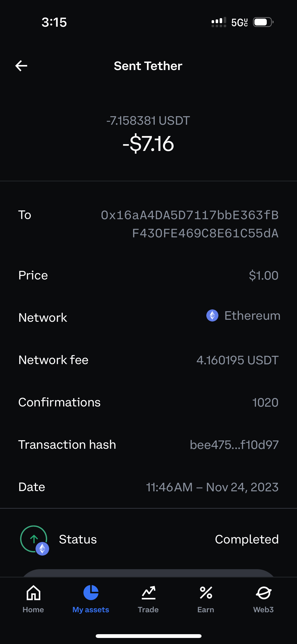The width and height of the screenshot is (297, 644).
Task: Tap the network fee amount 4.160195 USDT
Action: (x=237, y=360)
